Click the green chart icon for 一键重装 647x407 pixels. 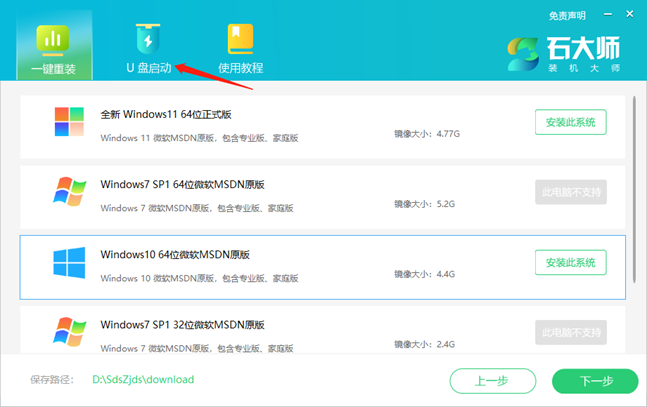tap(53, 40)
